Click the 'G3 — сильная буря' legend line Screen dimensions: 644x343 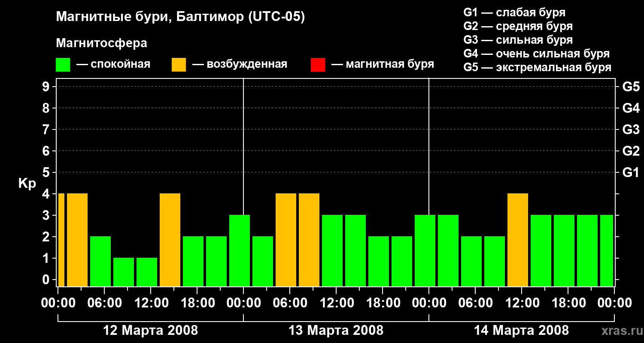click(x=518, y=40)
